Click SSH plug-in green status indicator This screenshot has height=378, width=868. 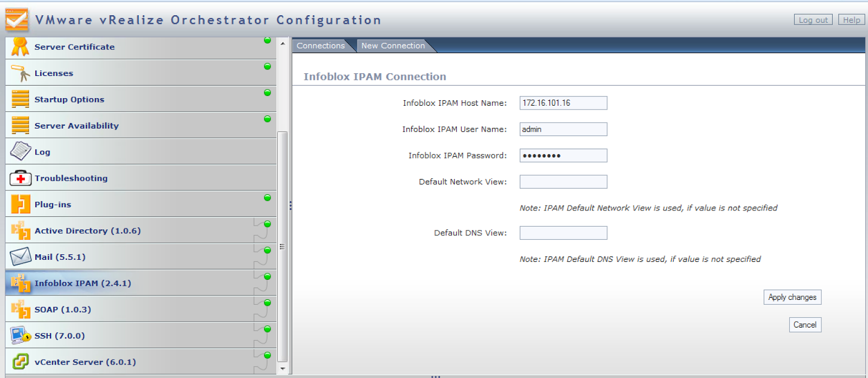point(267,329)
